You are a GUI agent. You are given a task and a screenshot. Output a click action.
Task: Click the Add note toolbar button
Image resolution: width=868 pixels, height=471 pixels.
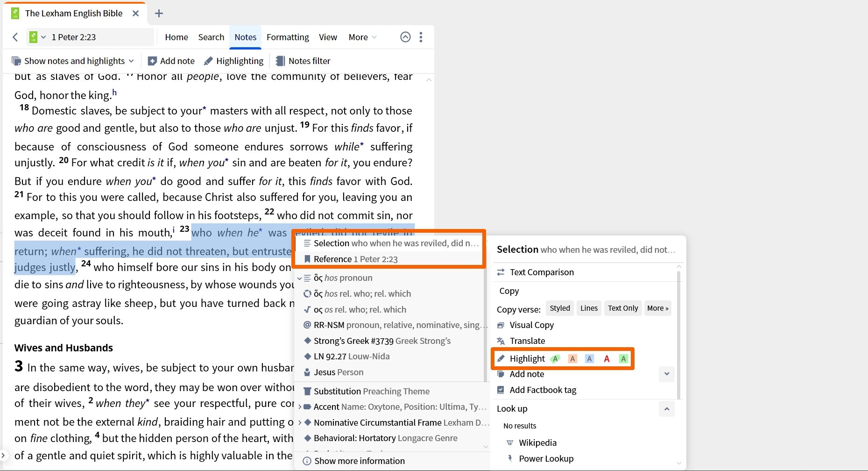(171, 61)
